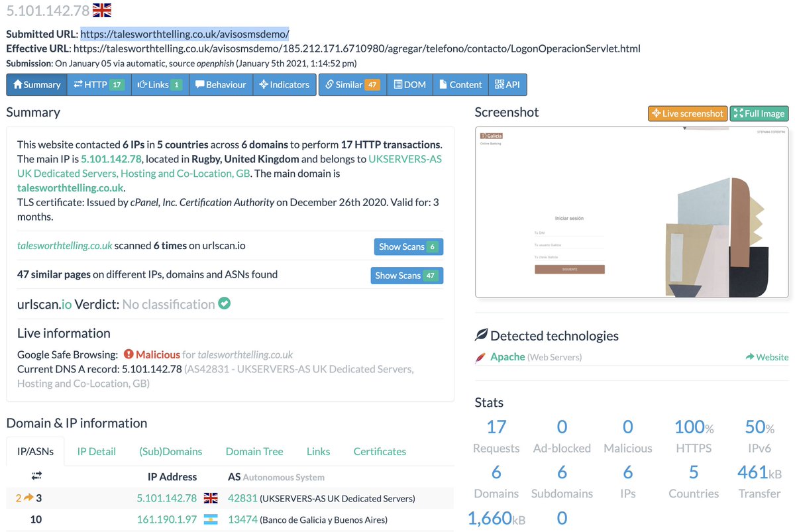Open the Links tab in the top toolbar
Image resolution: width=795 pixels, height=532 pixels.
click(x=160, y=85)
